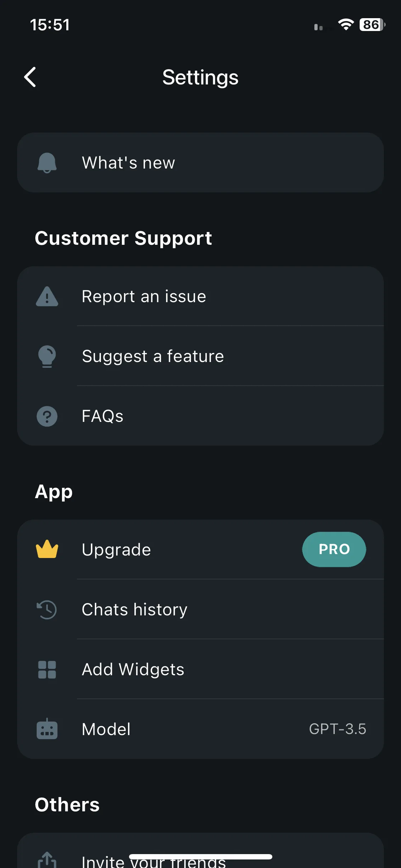Open the FAQs entry
The height and width of the screenshot is (868, 401).
(200, 416)
